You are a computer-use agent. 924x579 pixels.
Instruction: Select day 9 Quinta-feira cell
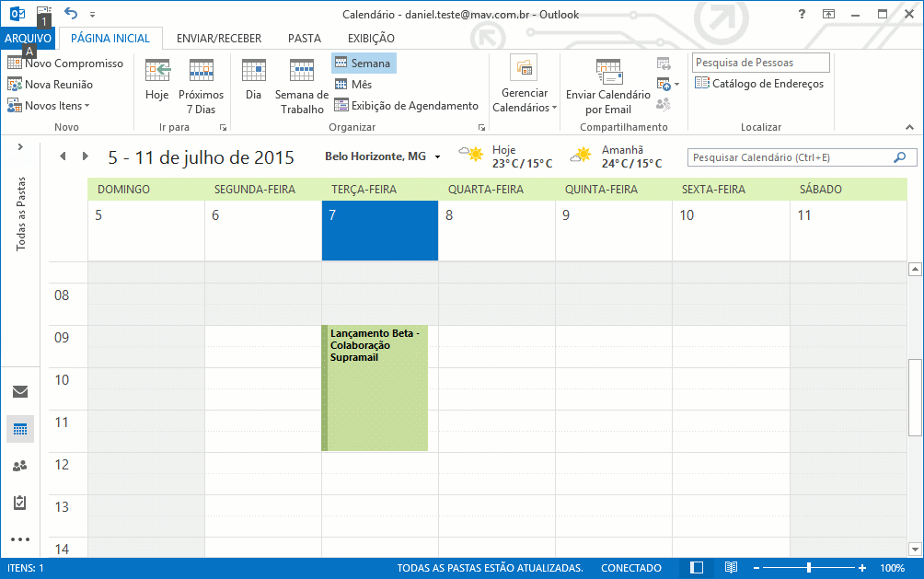pos(614,230)
